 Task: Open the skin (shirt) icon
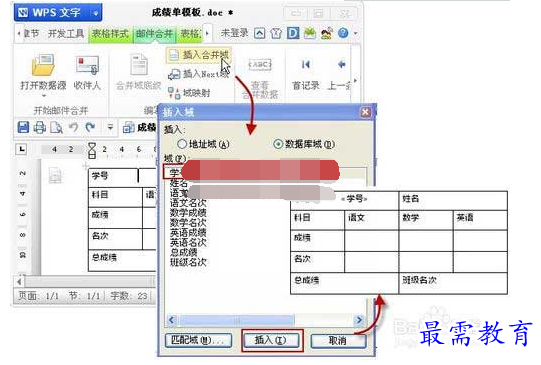(276, 33)
